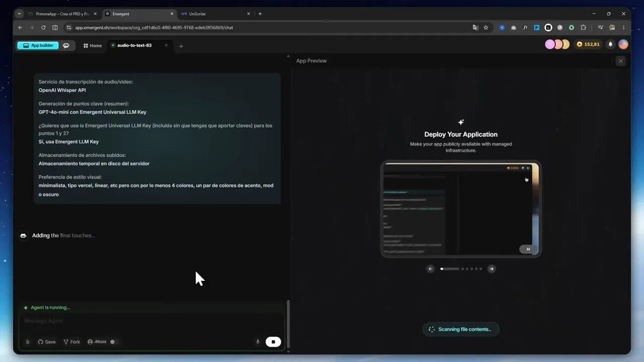Viewport: 644px width, 362px height.
Task: Click the browser address bar URL
Action: coord(154,28)
